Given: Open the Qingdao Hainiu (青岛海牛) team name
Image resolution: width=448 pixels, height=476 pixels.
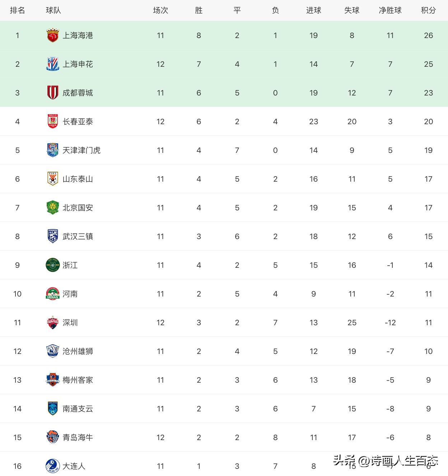Looking at the screenshot, I should pyautogui.click(x=78, y=438).
